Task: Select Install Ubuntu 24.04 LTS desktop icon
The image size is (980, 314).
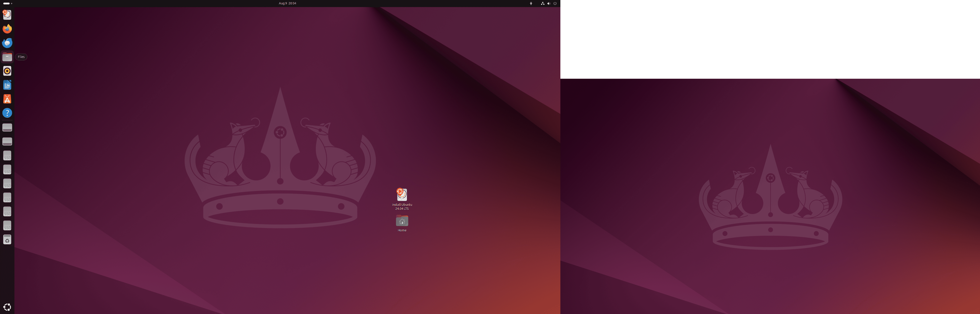Action: tap(402, 195)
